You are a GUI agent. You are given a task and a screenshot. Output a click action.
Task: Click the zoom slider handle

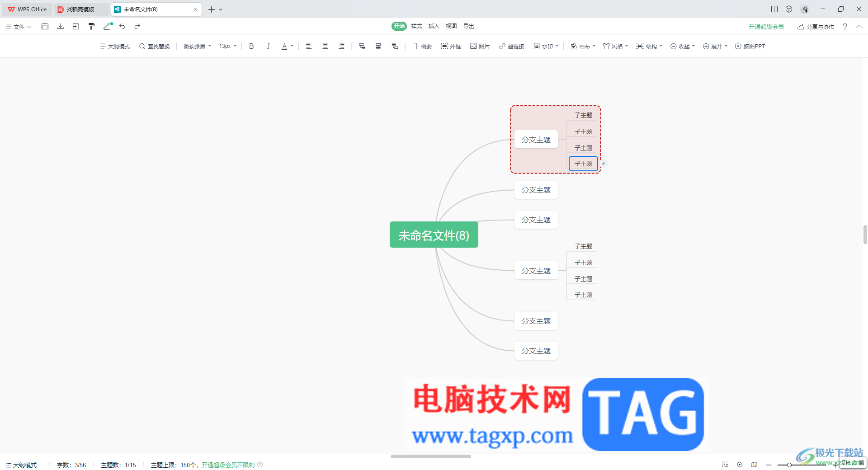[x=789, y=465]
